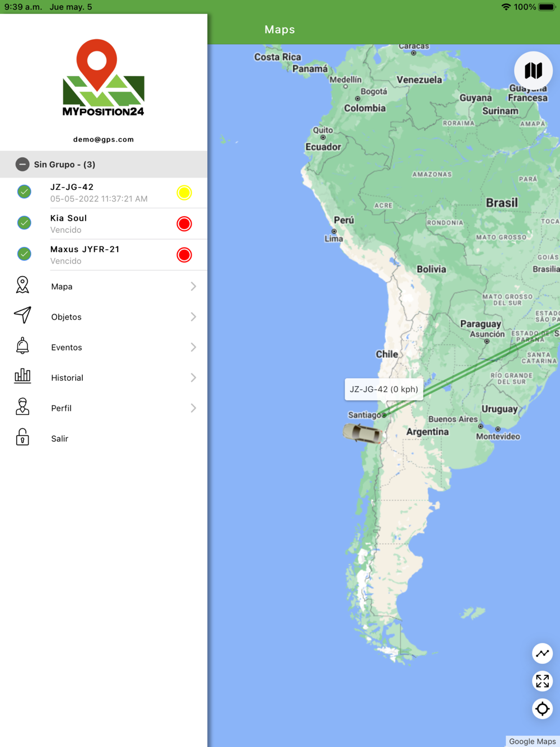Tap the 05-05-2022 11:37:21 AM timestamp
Screen dimensions: 560x747
tap(99, 199)
